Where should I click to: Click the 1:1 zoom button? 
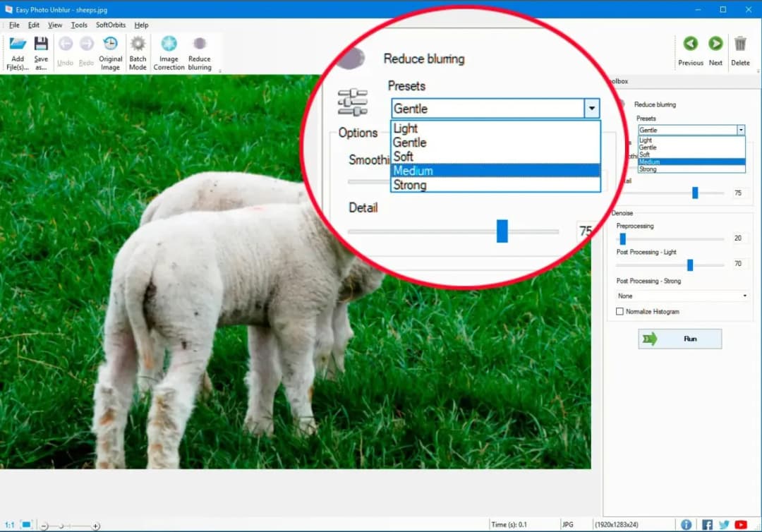8,525
